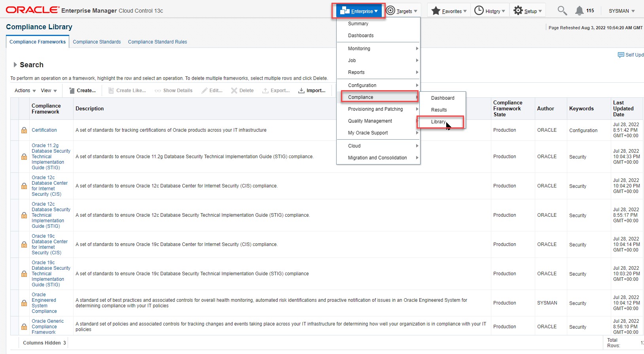
Task: Click the Enterprise buildings icon
Action: [x=345, y=11]
